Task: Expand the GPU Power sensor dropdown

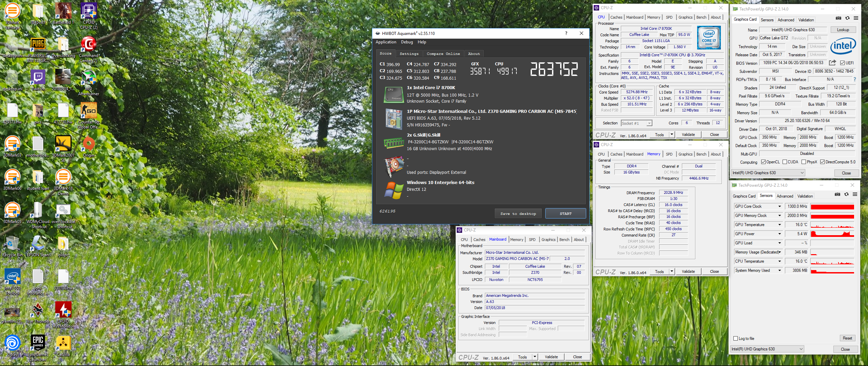Action: coord(780,234)
